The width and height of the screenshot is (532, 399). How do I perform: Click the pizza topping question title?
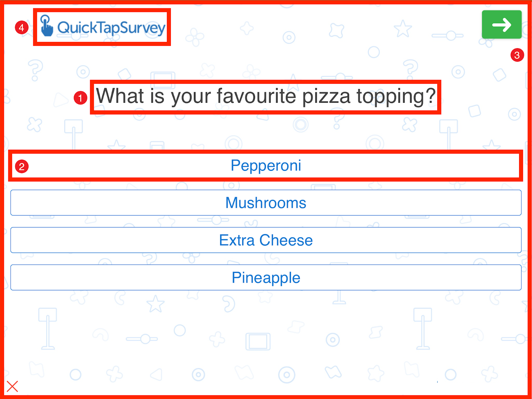(x=266, y=97)
